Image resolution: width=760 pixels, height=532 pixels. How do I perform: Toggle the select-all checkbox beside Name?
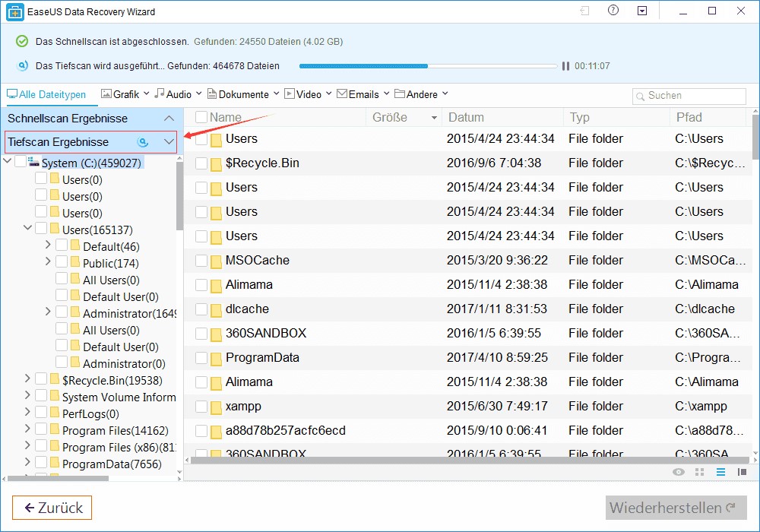[201, 117]
